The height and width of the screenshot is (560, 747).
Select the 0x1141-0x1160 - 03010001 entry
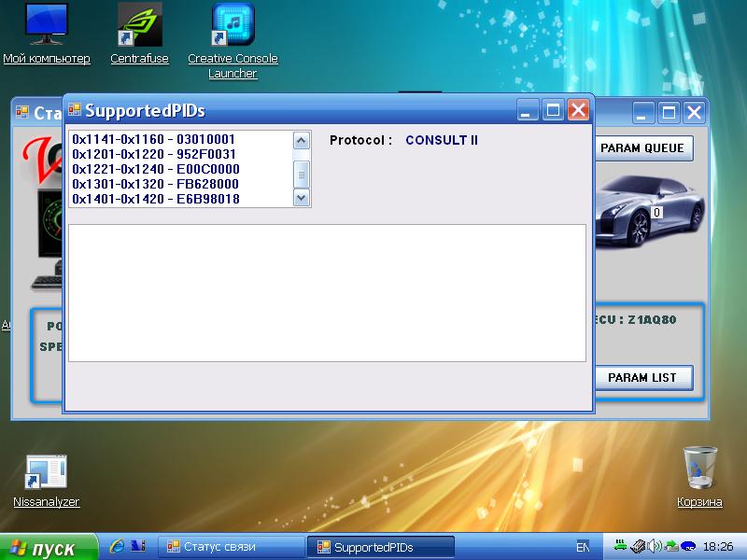point(154,139)
